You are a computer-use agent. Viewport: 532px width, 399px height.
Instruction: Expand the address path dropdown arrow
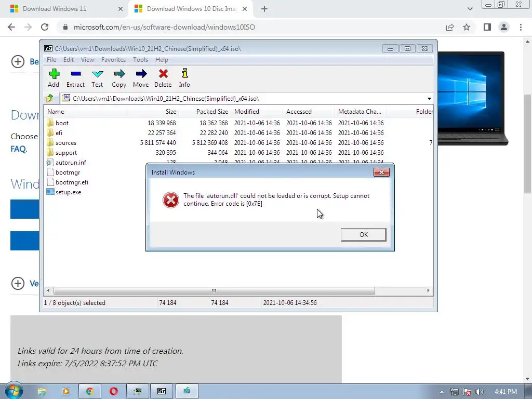point(429,99)
